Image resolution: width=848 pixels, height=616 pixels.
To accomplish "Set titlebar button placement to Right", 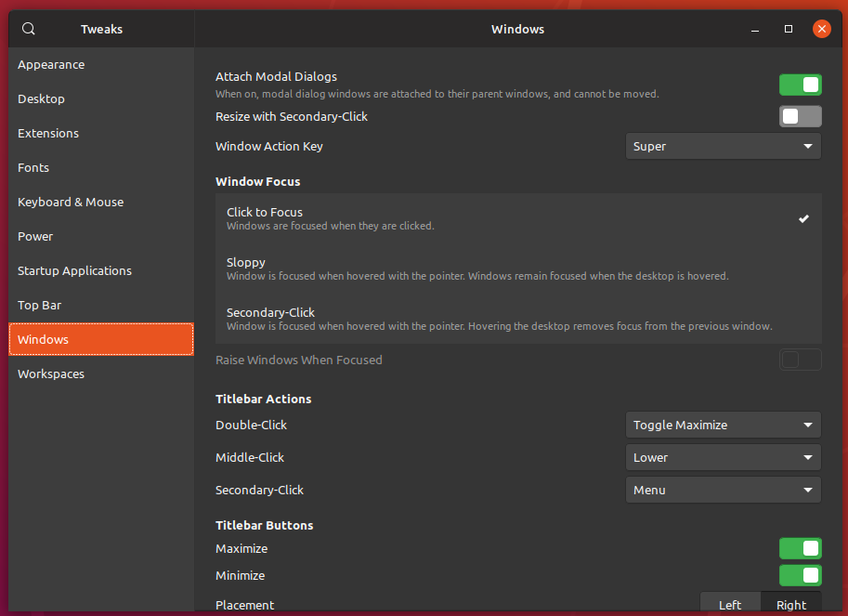I will click(791, 604).
